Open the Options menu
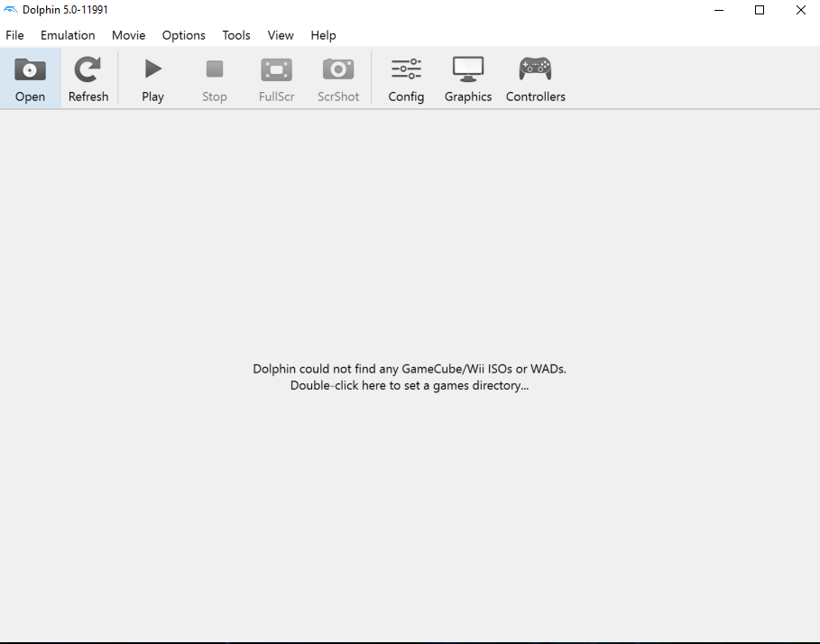Viewport: 820px width, 644px height. click(183, 35)
